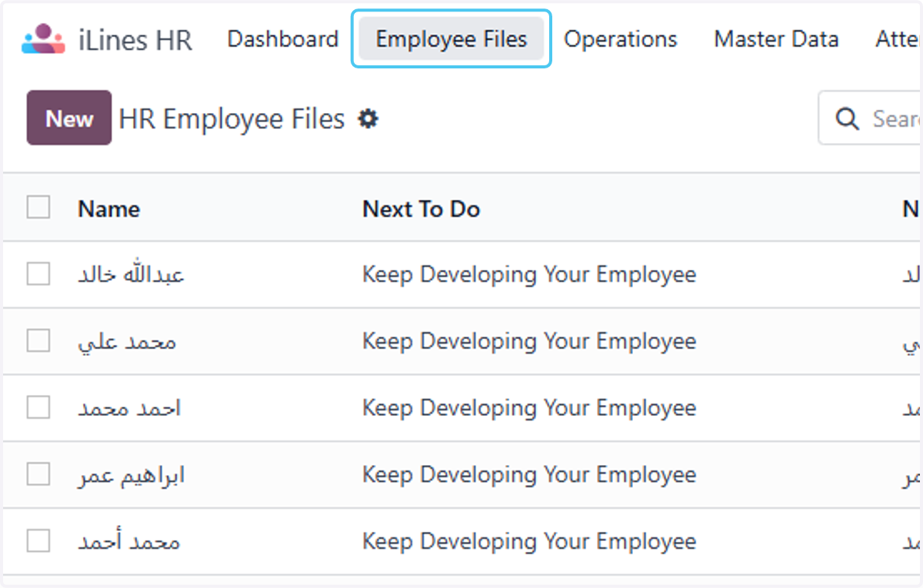Open the Master Data menu
This screenshot has height=588, width=923.
click(x=776, y=39)
